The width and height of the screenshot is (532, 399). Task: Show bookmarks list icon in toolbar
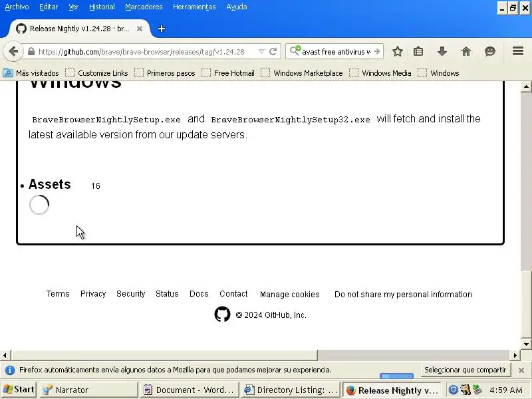[418, 52]
